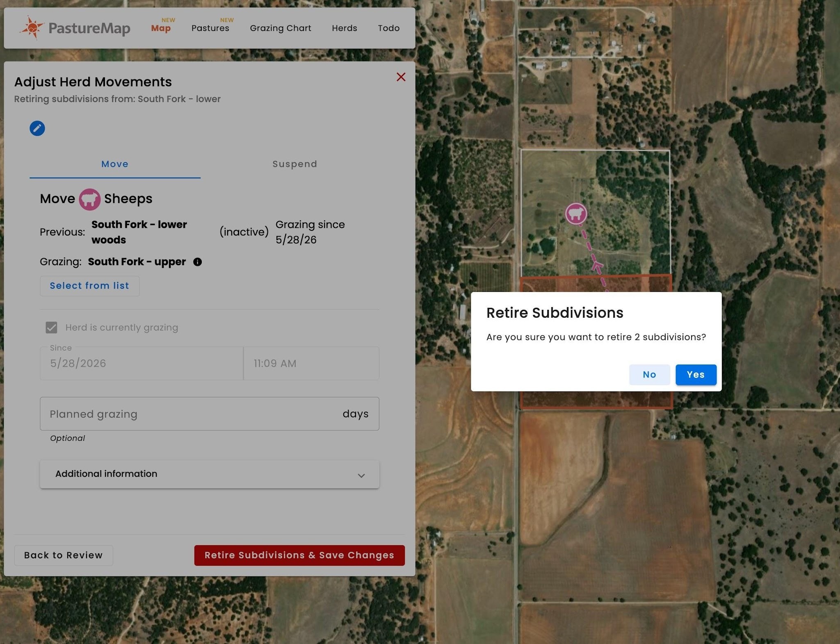Switch to the Move tab
The width and height of the screenshot is (840, 644).
[115, 164]
